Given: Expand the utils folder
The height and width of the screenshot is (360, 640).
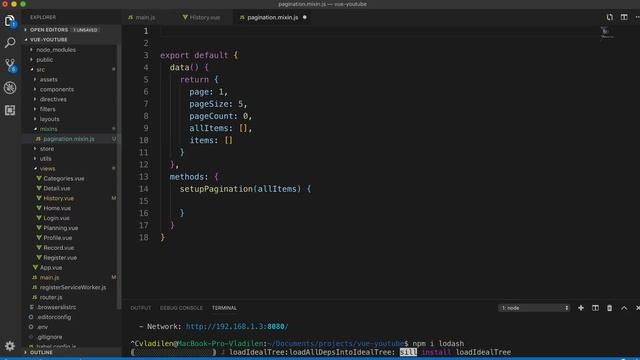Looking at the screenshot, I should 45,158.
